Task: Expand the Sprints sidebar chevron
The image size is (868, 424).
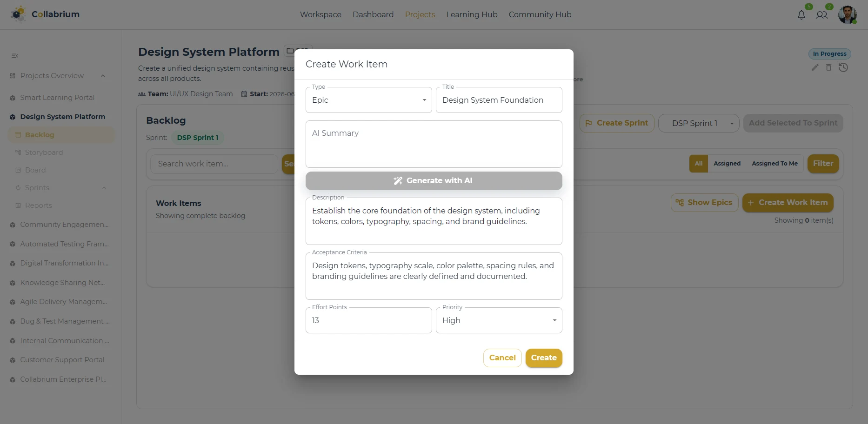Action: (x=104, y=188)
